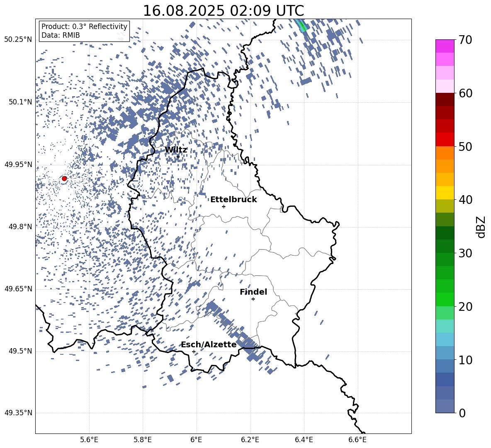This screenshot has width=491, height=448.
Task: Click the 0 colorbar tick label
Action: (462, 413)
